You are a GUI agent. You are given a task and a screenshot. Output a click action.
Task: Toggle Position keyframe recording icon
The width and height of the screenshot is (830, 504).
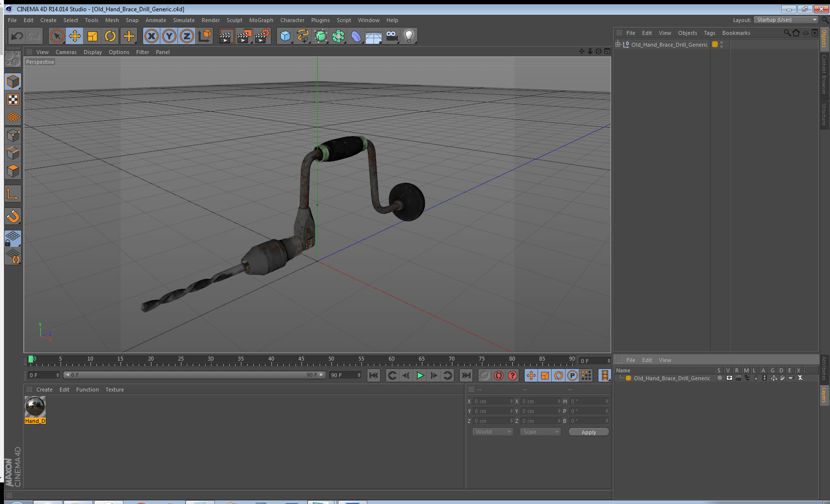(531, 375)
